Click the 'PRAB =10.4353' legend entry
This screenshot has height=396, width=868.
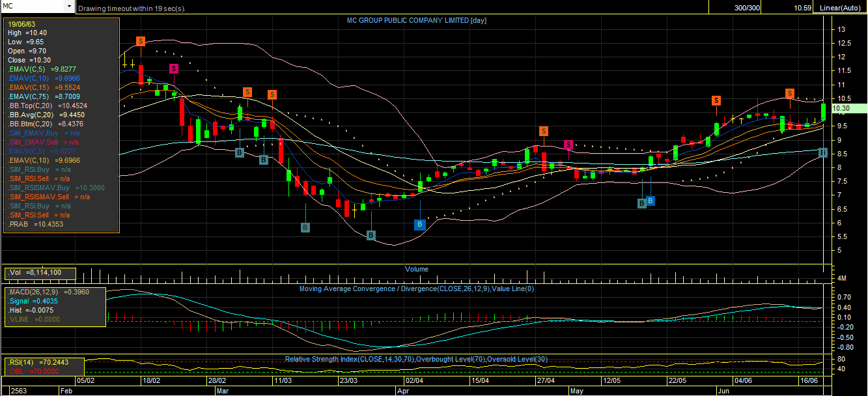click(36, 224)
